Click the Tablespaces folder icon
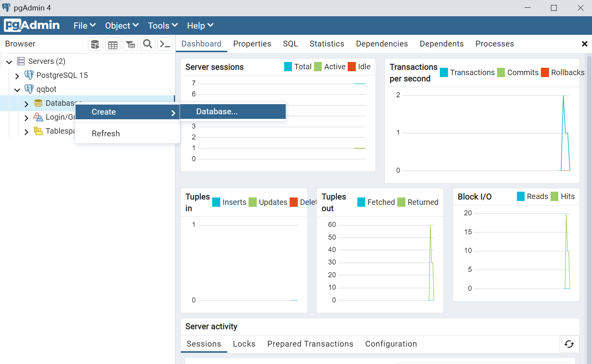Image resolution: width=592 pixels, height=364 pixels. 38,131
